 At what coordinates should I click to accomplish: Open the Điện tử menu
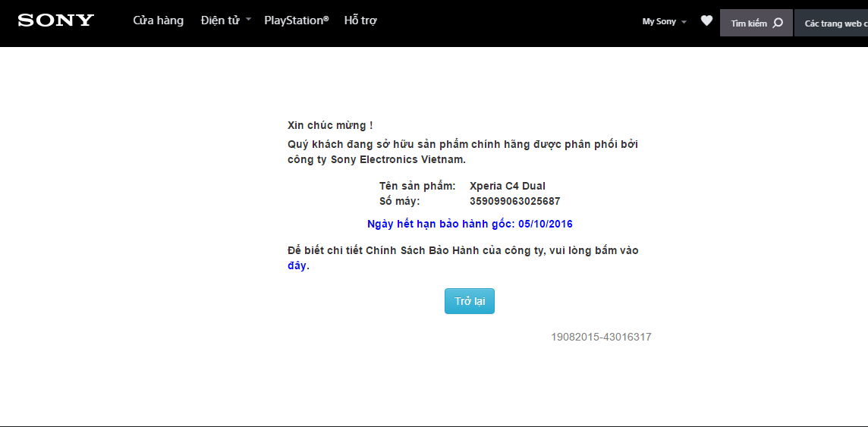(x=220, y=20)
